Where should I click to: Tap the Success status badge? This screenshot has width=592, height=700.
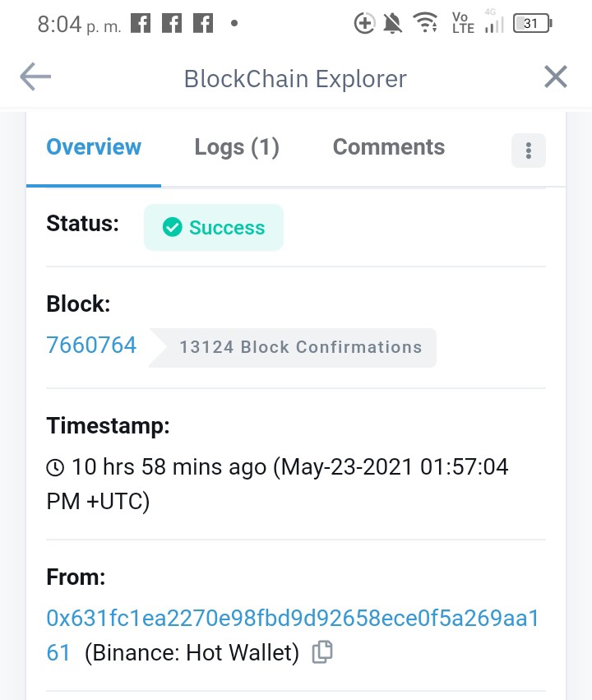point(214,228)
